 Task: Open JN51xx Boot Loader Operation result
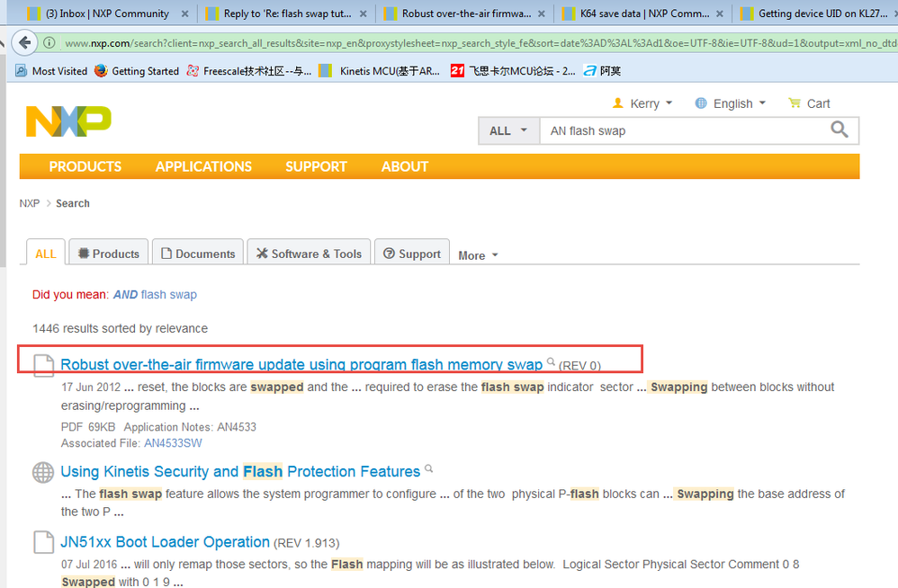point(165,541)
